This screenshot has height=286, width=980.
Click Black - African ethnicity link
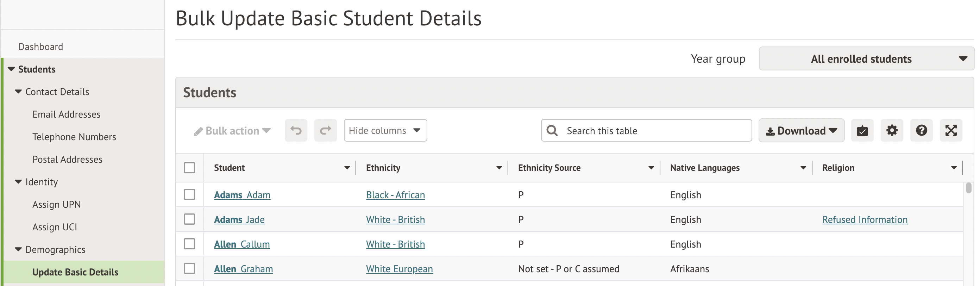click(x=396, y=195)
